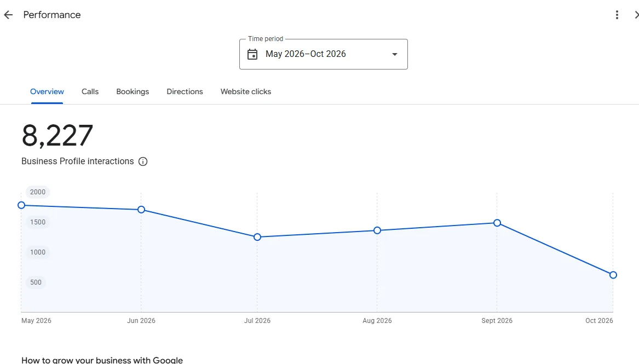Image resolution: width=639 pixels, height=364 pixels.
Task: Switch to the Calls tab
Action: click(x=90, y=92)
